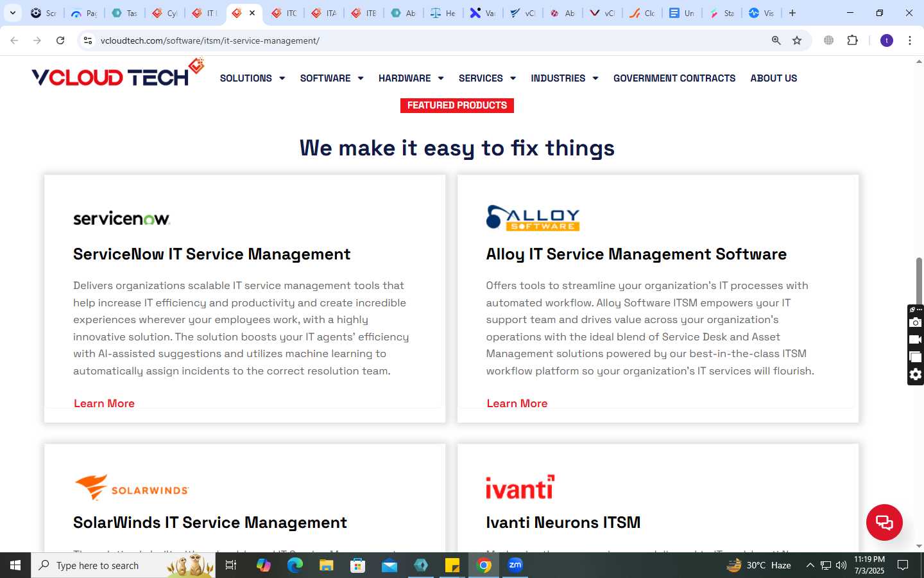The image size is (924, 578).
Task: Click the page vertical scrollbar thumb
Action: coord(919,281)
